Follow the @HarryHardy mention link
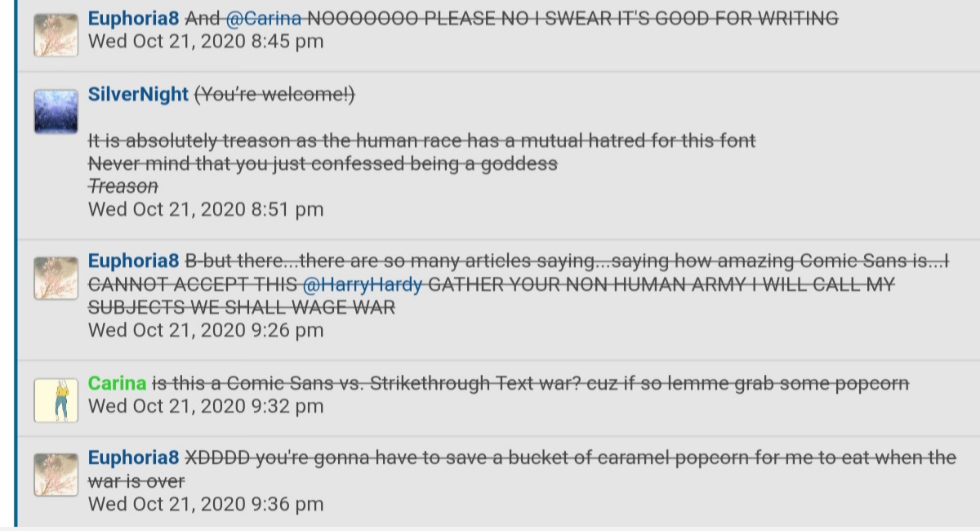This screenshot has height=531, width=980. [x=363, y=284]
